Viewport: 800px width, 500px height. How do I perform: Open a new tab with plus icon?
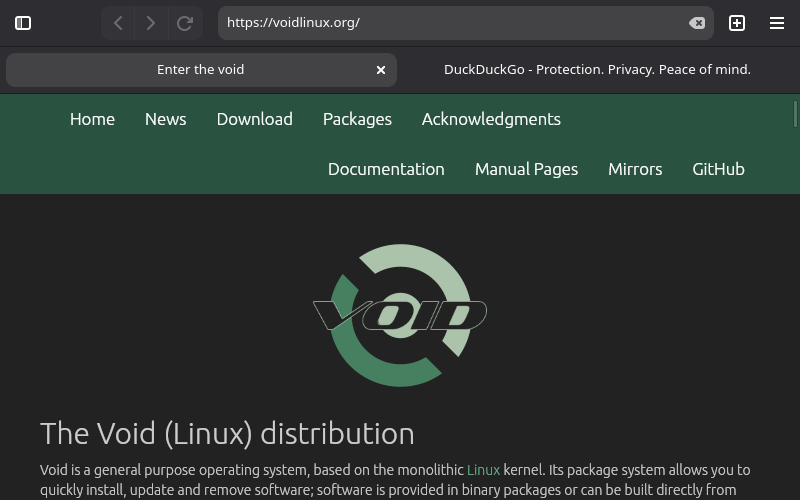click(x=737, y=23)
